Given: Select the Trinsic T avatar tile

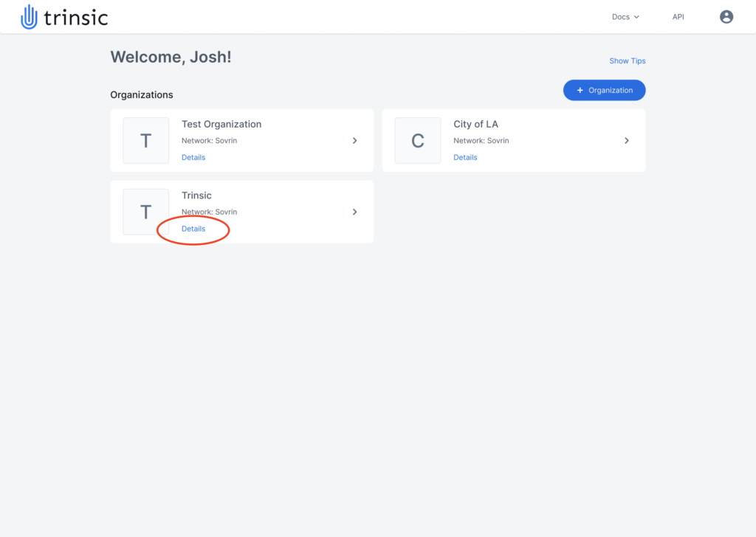Looking at the screenshot, I should pyautogui.click(x=146, y=212).
